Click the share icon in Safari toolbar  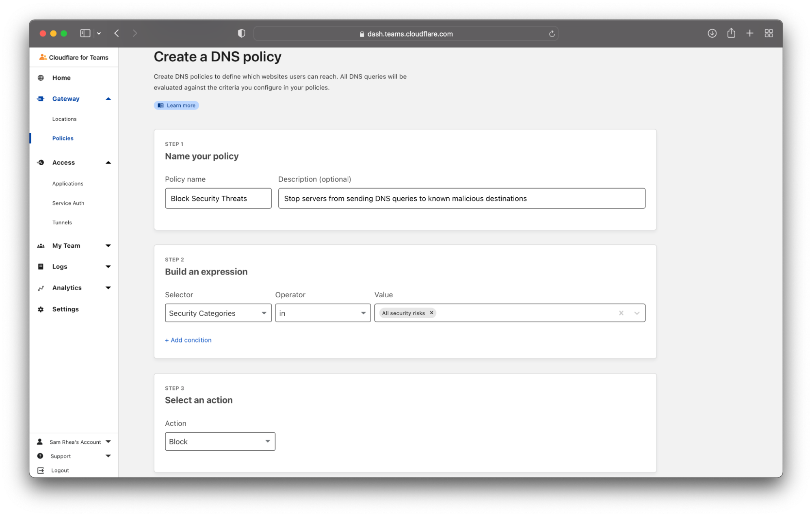(731, 33)
